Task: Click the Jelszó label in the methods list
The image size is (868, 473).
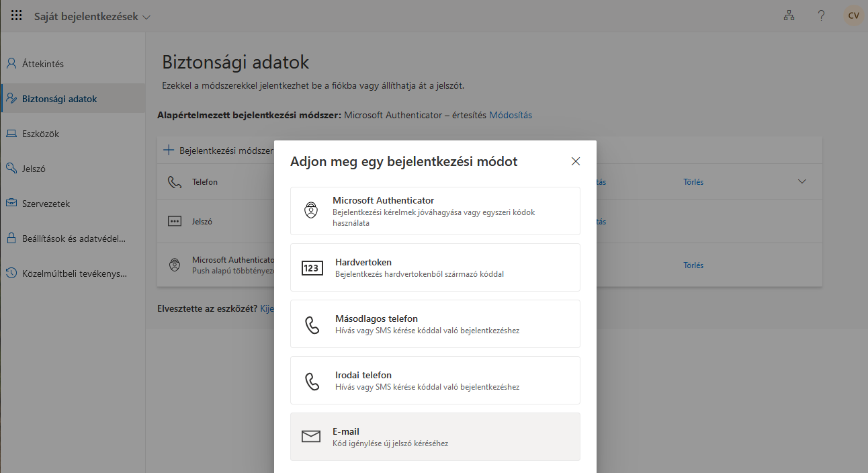Action: (202, 221)
